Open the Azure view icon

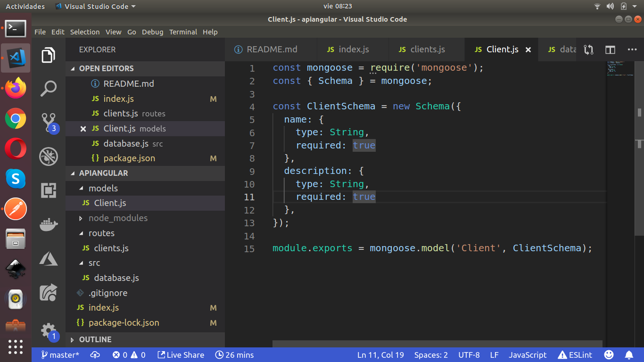49,258
